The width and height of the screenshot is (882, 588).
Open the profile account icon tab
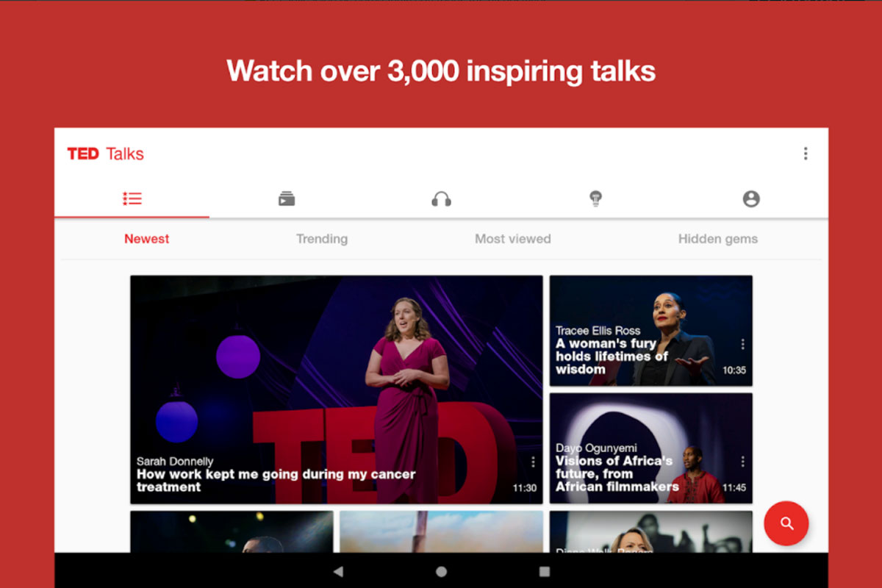pyautogui.click(x=750, y=198)
